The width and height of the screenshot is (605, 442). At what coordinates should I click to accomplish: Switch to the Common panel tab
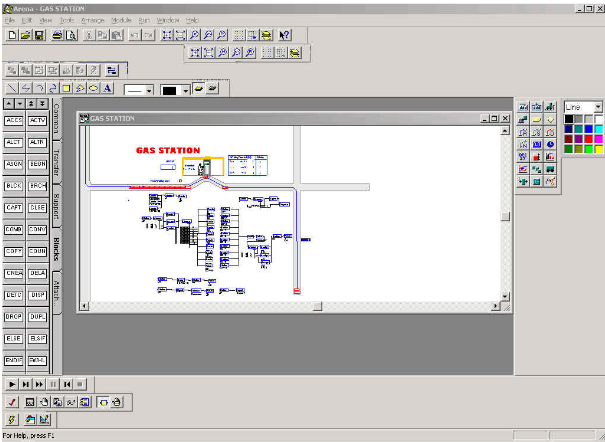(x=57, y=118)
